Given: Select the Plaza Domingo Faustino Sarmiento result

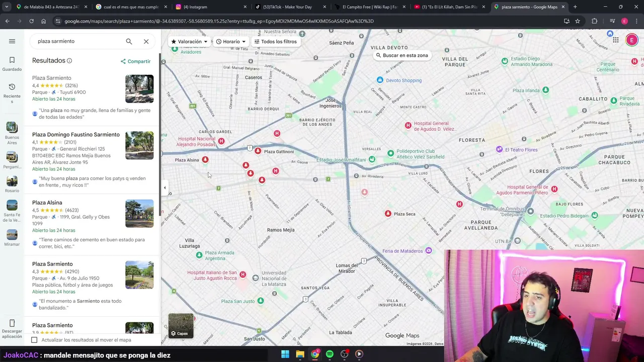Looking at the screenshot, I should point(76,135).
